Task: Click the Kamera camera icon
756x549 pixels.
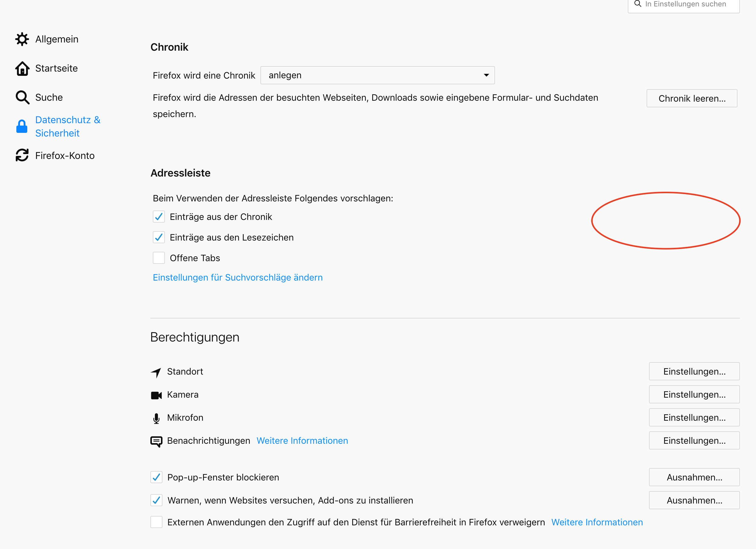Action: point(156,395)
